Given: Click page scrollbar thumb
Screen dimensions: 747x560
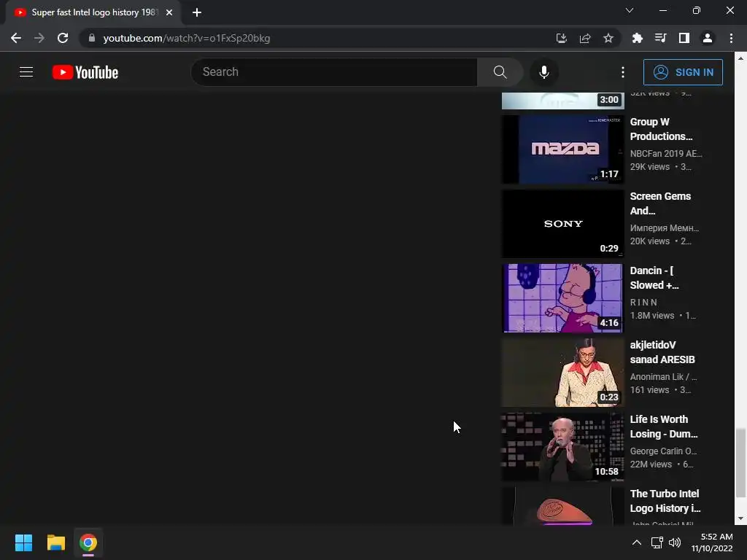Looking at the screenshot, I should click(x=740, y=462).
